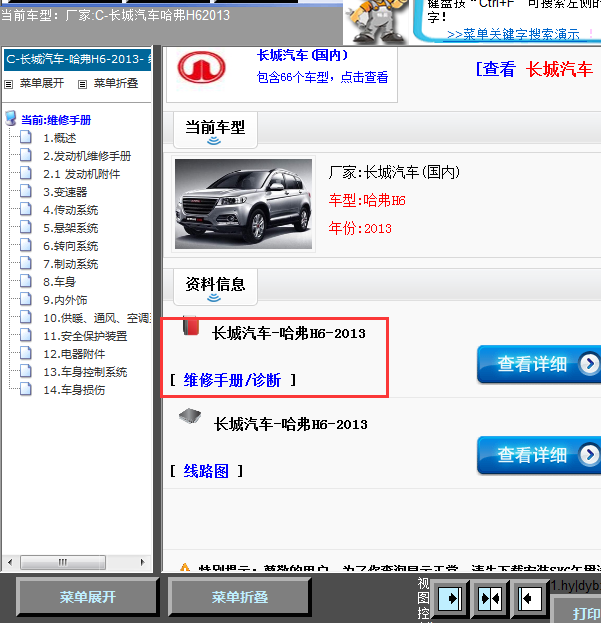Image resolution: width=601 pixels, height=623 pixels.
Task: Click the page icon beside 14.车身损伤
Action: [26, 389]
